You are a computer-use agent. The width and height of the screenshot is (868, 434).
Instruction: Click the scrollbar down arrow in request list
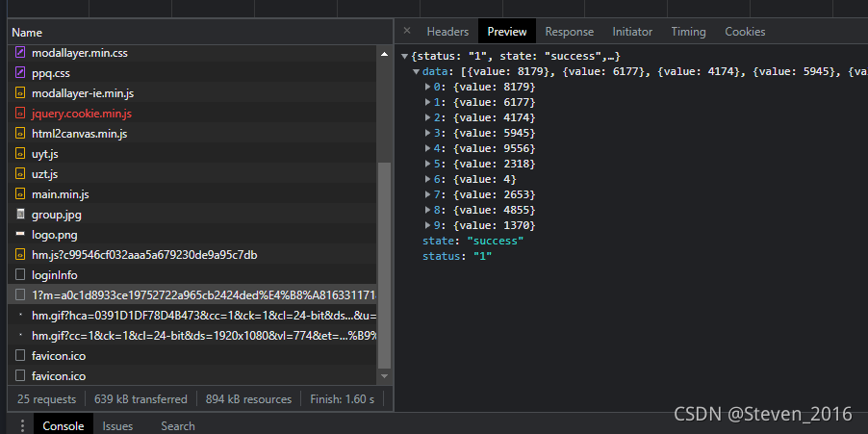pyautogui.click(x=384, y=376)
